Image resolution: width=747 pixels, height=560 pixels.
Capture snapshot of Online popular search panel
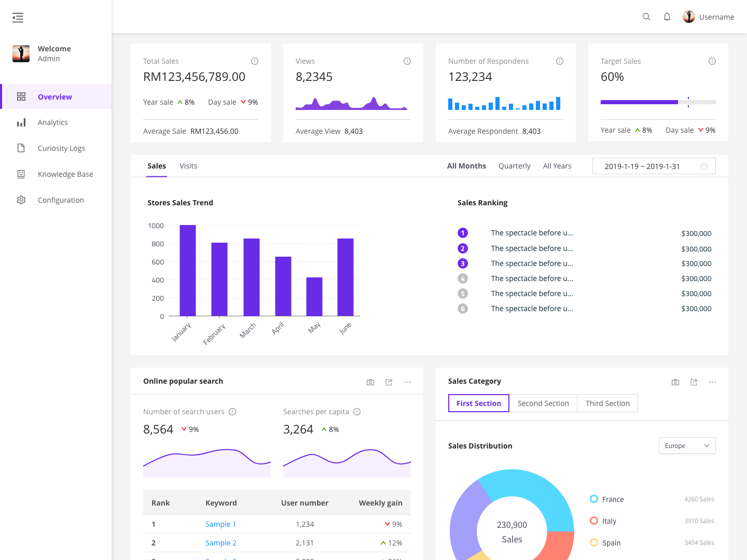[x=370, y=382]
